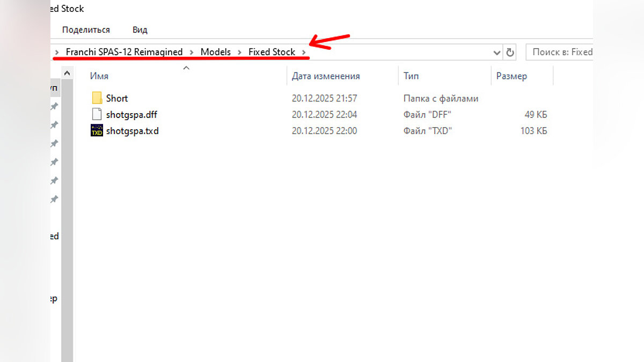Select the shotgspa.dff blank file icon
The image size is (644, 362).
pyautogui.click(x=97, y=114)
